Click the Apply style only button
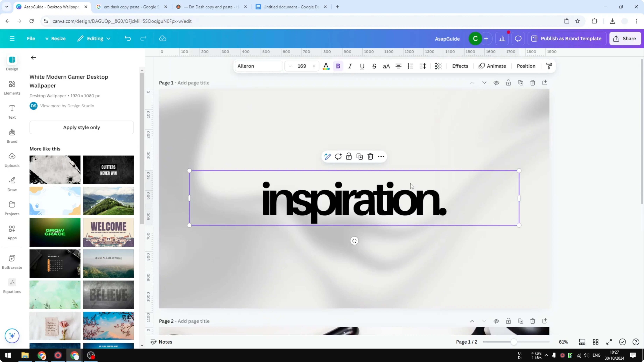Screen dimensions: 644x362 (x=82, y=127)
